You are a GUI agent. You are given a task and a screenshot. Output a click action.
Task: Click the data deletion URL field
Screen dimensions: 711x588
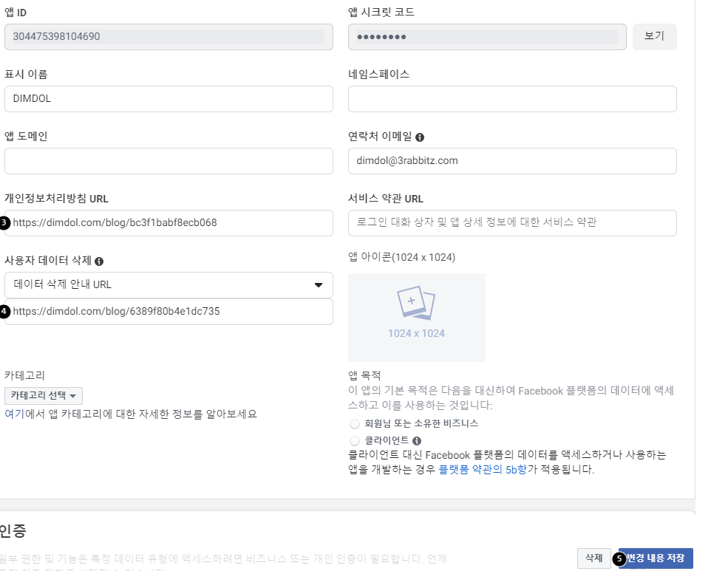(x=169, y=312)
